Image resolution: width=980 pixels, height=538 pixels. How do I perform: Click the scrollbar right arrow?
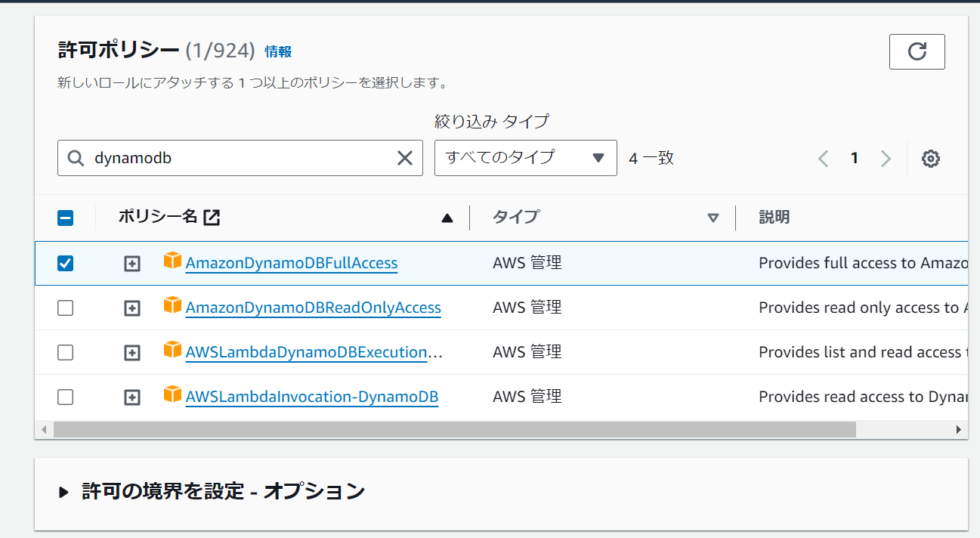click(x=960, y=429)
